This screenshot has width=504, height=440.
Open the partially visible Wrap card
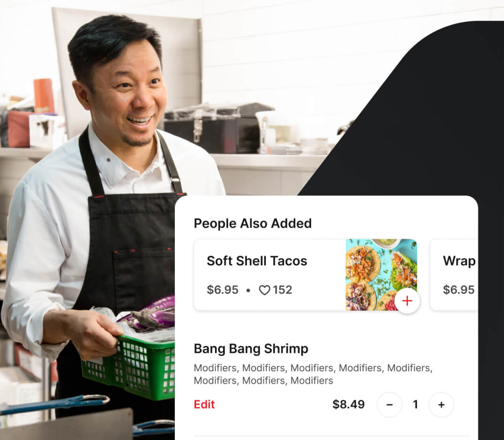[454, 275]
